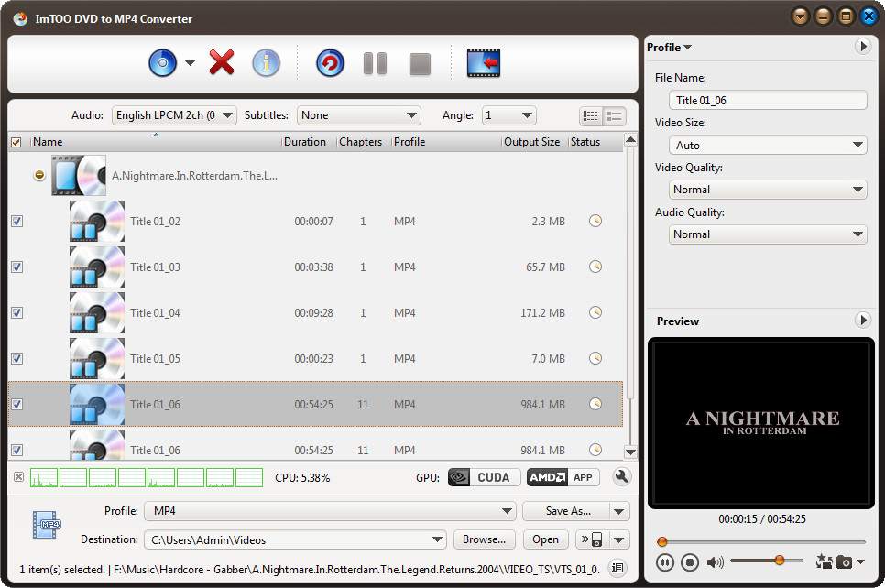Click the red X remove icon

[222, 62]
